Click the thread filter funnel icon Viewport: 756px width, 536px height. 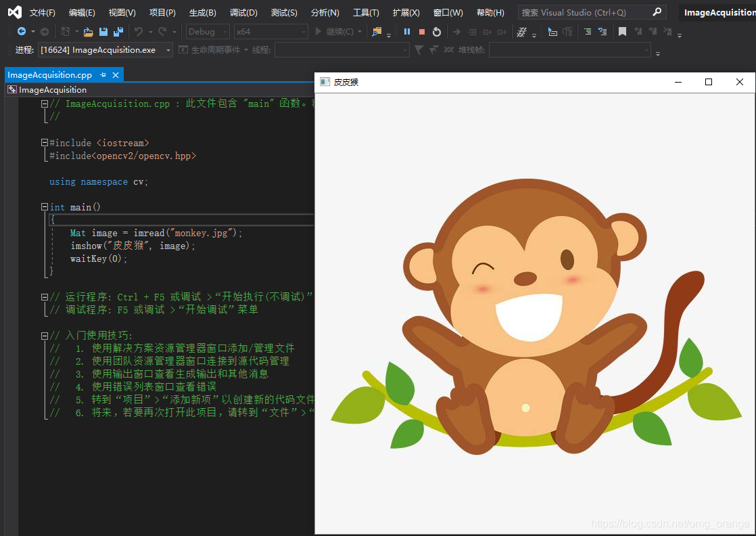[419, 49]
